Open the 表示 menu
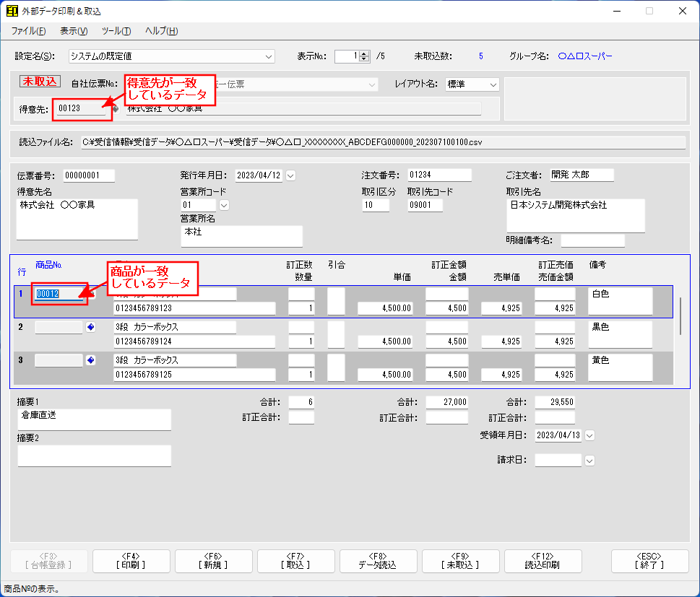This screenshot has height=597, width=700. (x=74, y=31)
